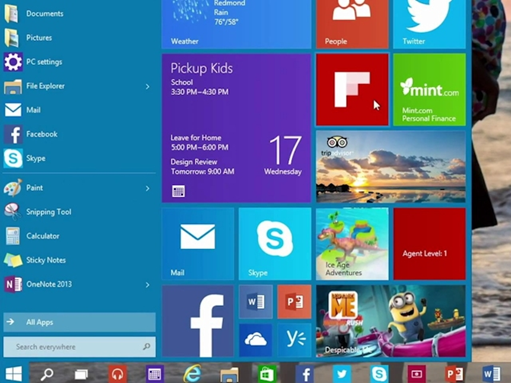
Task: Open the Documents folder entry
Action: [x=79, y=14]
